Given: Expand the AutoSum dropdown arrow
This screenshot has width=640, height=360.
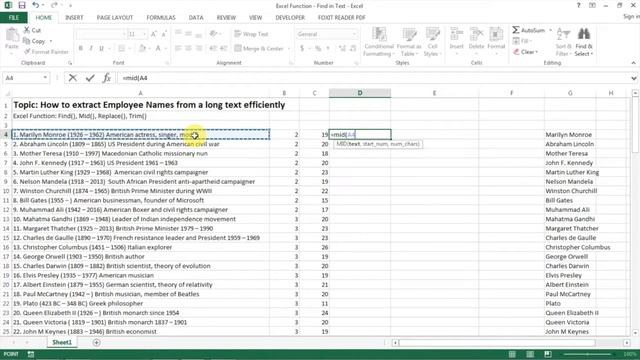Looking at the screenshot, I should [x=550, y=30].
